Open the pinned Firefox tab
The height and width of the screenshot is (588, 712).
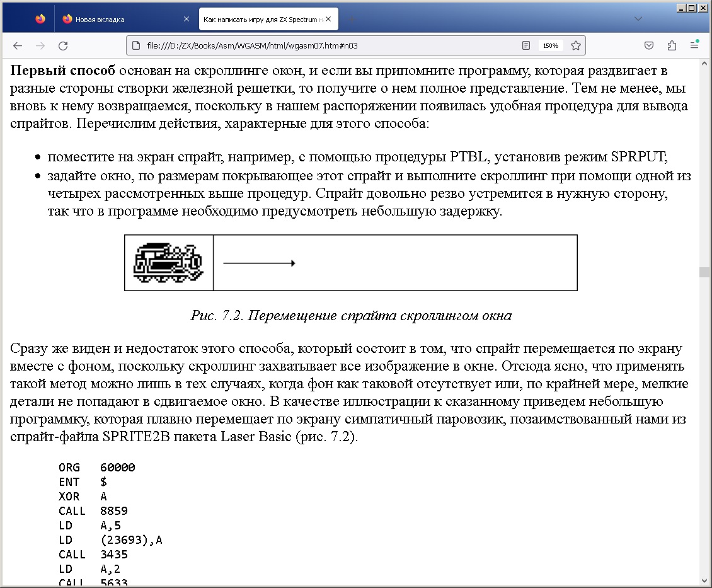click(x=40, y=19)
